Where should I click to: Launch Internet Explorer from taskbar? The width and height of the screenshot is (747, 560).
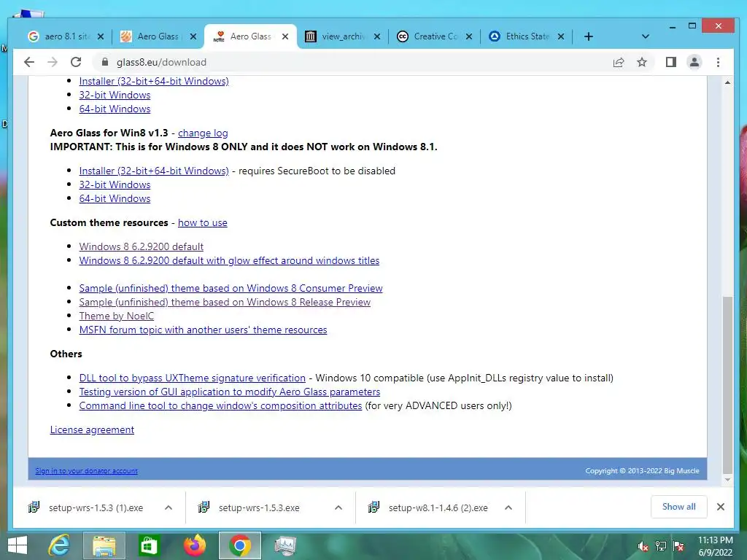pos(59,545)
